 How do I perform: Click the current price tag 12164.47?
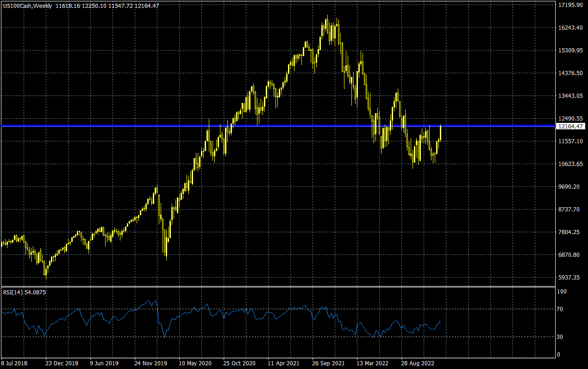pos(571,126)
